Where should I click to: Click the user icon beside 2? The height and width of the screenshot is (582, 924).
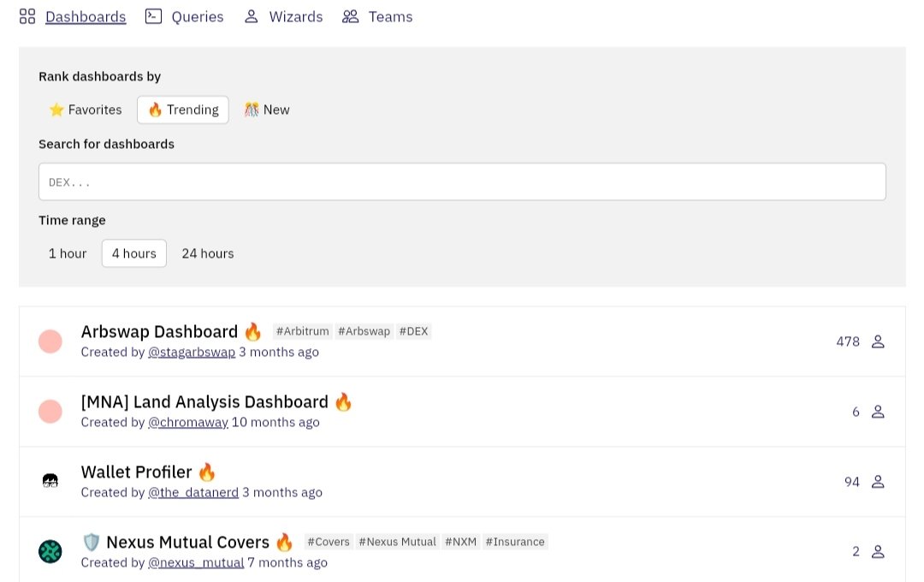coord(878,552)
